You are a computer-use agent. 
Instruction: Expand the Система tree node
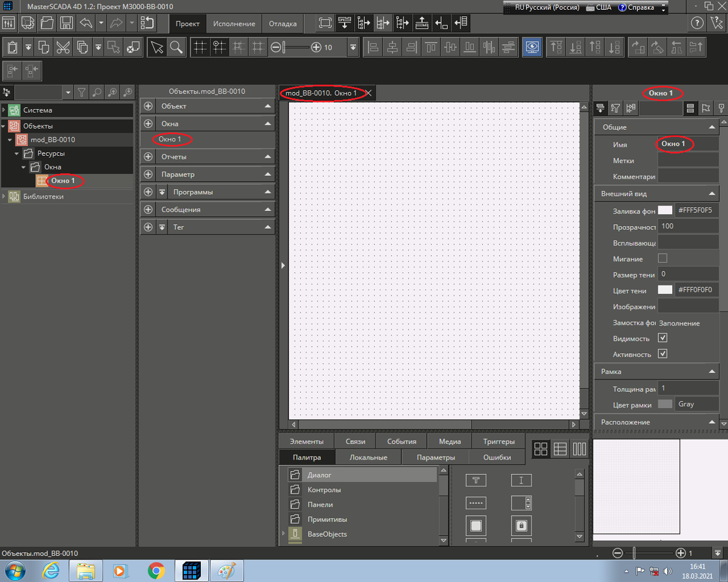click(4, 110)
